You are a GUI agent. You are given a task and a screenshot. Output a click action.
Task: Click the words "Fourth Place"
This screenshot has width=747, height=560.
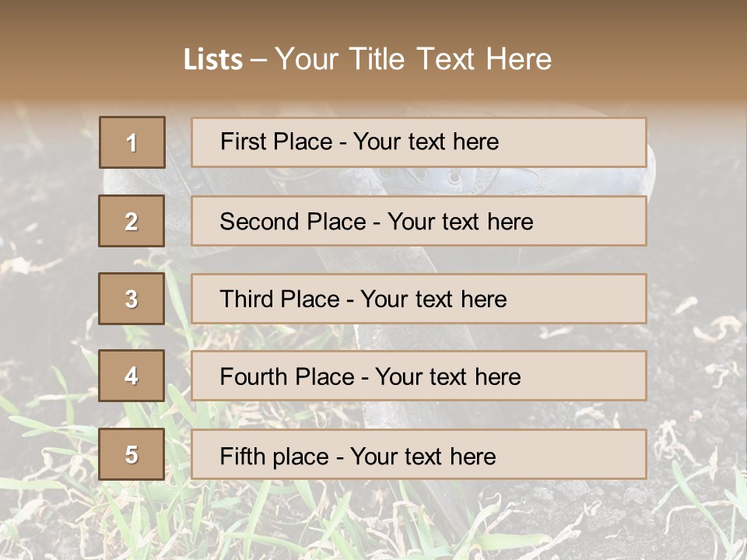coord(286,377)
